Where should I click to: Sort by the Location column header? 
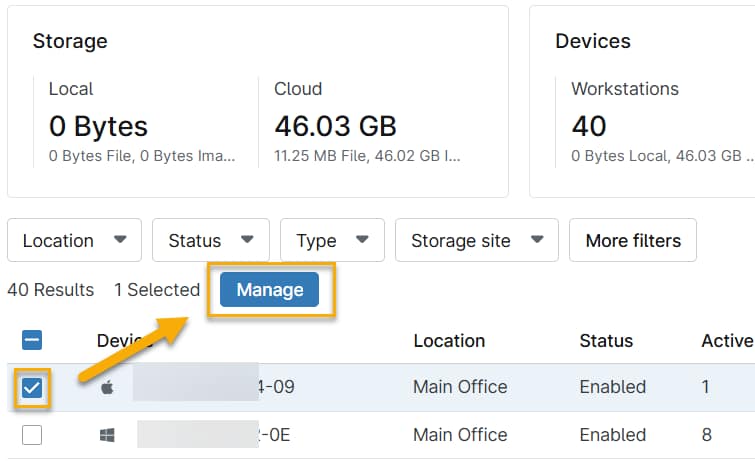pyautogui.click(x=449, y=341)
